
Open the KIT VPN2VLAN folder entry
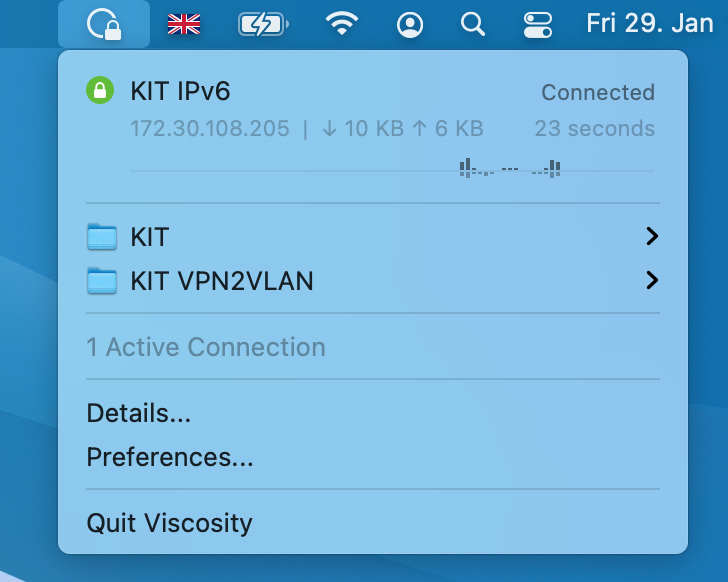(222, 282)
